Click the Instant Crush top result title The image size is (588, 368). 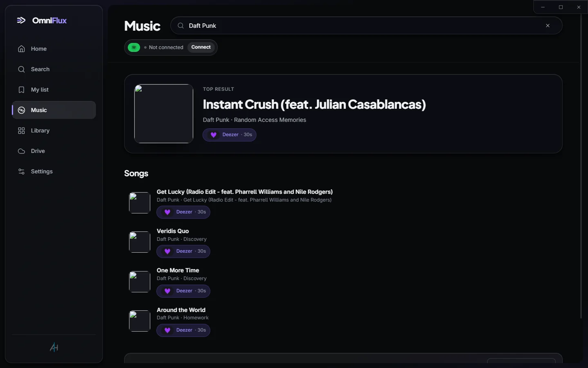(314, 105)
